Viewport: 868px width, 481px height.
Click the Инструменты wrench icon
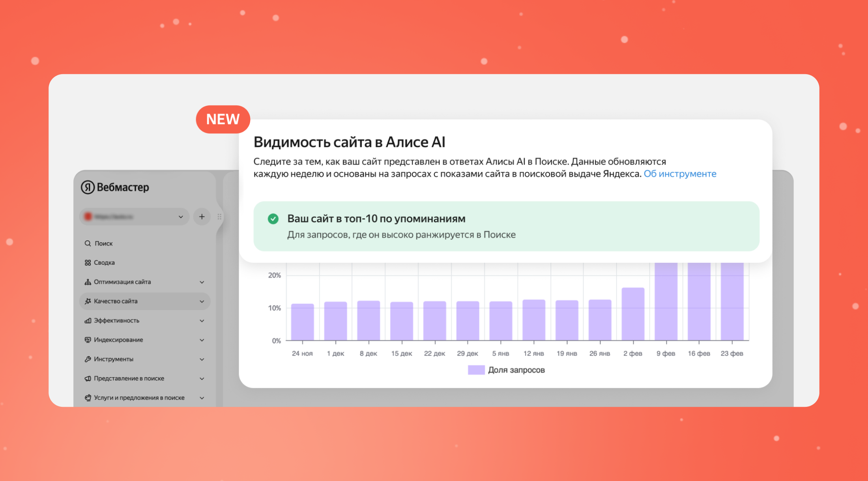coord(88,359)
